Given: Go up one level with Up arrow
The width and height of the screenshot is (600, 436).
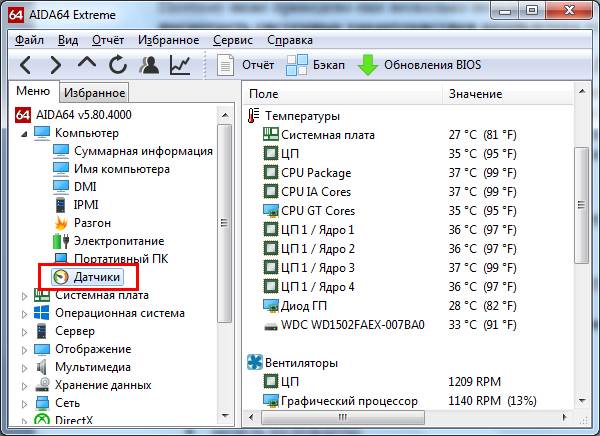Looking at the screenshot, I should coord(87,65).
